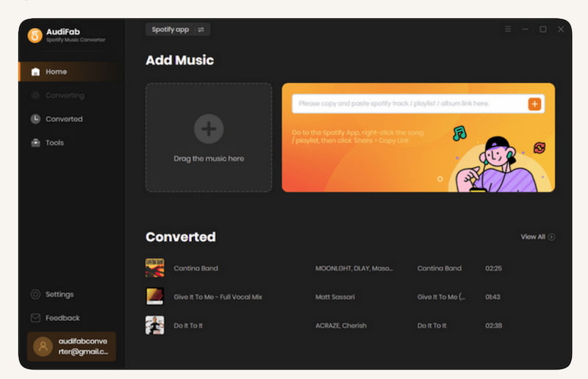Click the Spotify app source button
Screen dimensions: 588x379
[178, 29]
